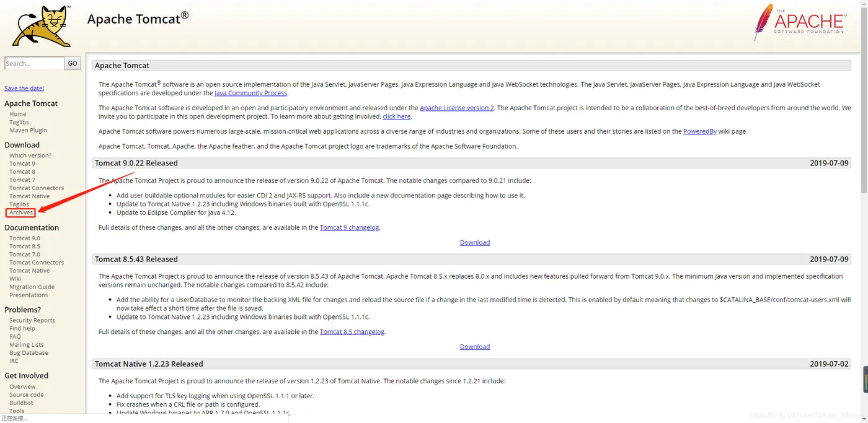The image size is (868, 423).
Task: Open the Source code link
Action: tap(27, 395)
